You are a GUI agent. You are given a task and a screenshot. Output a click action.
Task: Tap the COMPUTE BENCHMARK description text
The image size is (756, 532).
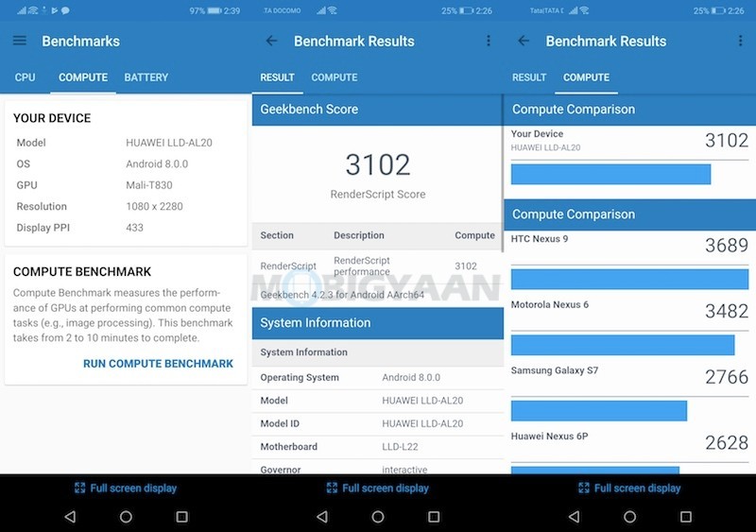[123, 316]
